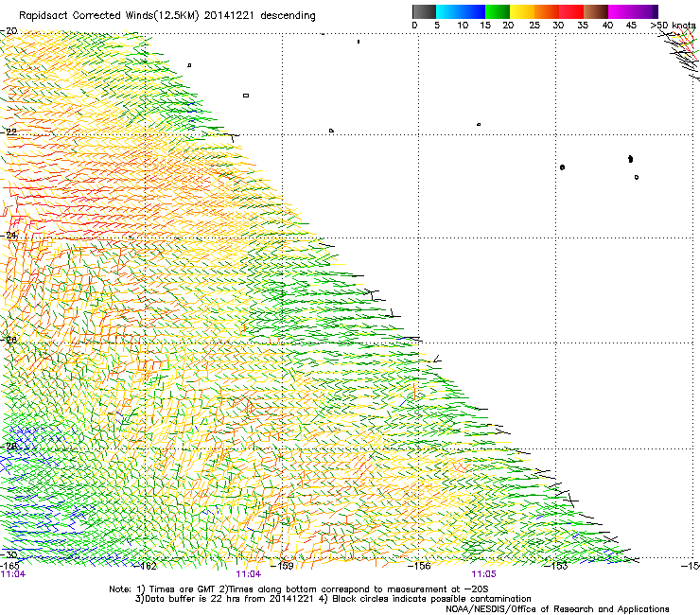
Task: Click the '-165' longitude label
Action: (9, 566)
